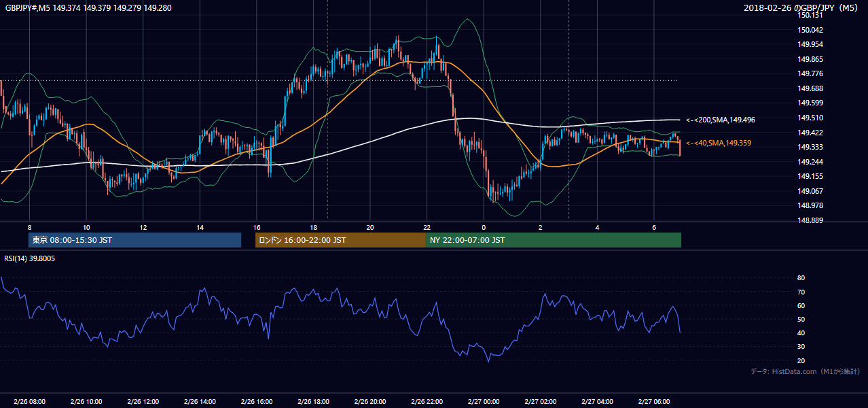Select the ロンドン 16:00-22:00 JST session bar
The width and height of the screenshot is (868, 408).
[340, 240]
